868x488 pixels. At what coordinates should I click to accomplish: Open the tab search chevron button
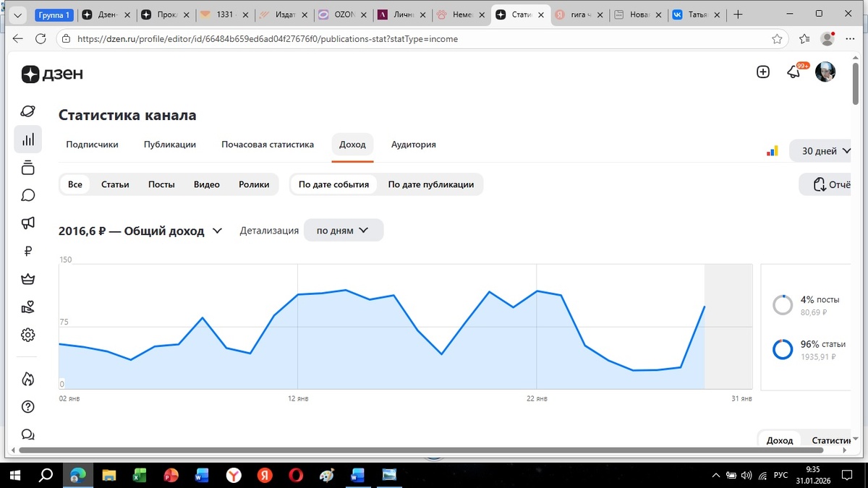point(17,14)
